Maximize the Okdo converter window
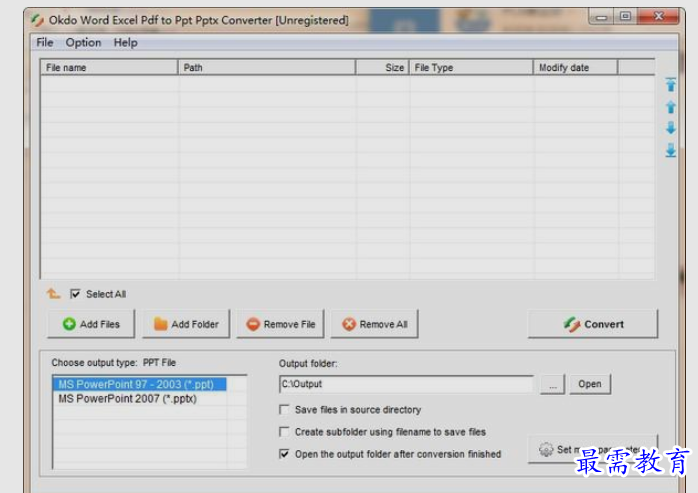Viewport: 698px width, 493px height. [x=625, y=17]
